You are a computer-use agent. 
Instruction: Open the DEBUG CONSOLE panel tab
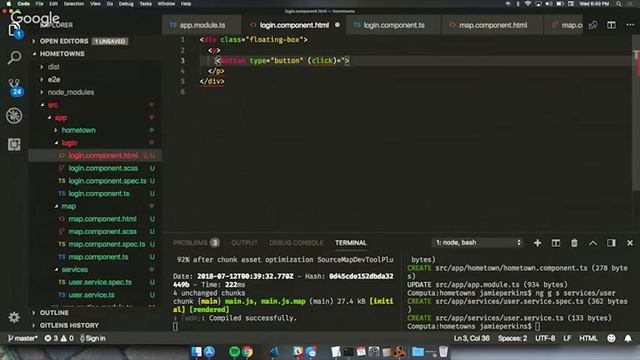click(x=296, y=243)
